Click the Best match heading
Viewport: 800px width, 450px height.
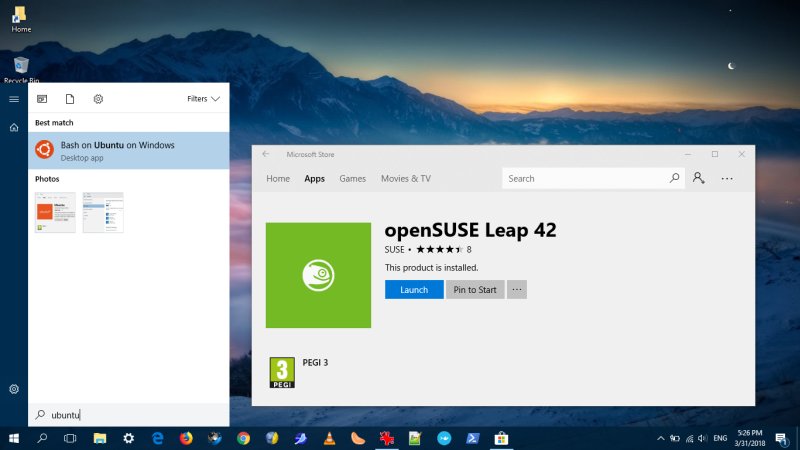coord(54,122)
